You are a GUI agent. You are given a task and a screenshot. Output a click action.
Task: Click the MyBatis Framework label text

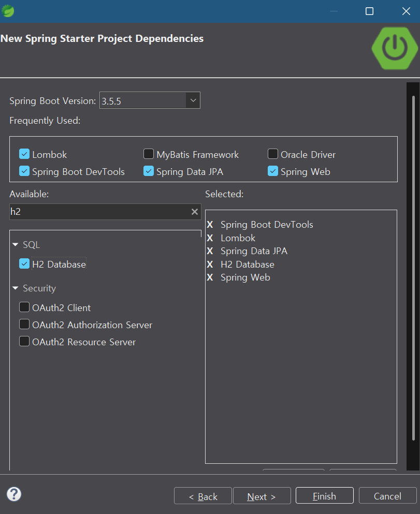pyautogui.click(x=197, y=154)
